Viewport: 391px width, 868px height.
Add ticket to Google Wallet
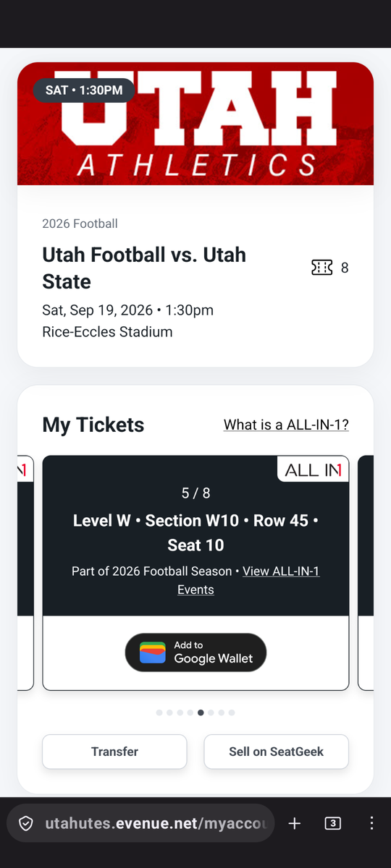point(195,652)
